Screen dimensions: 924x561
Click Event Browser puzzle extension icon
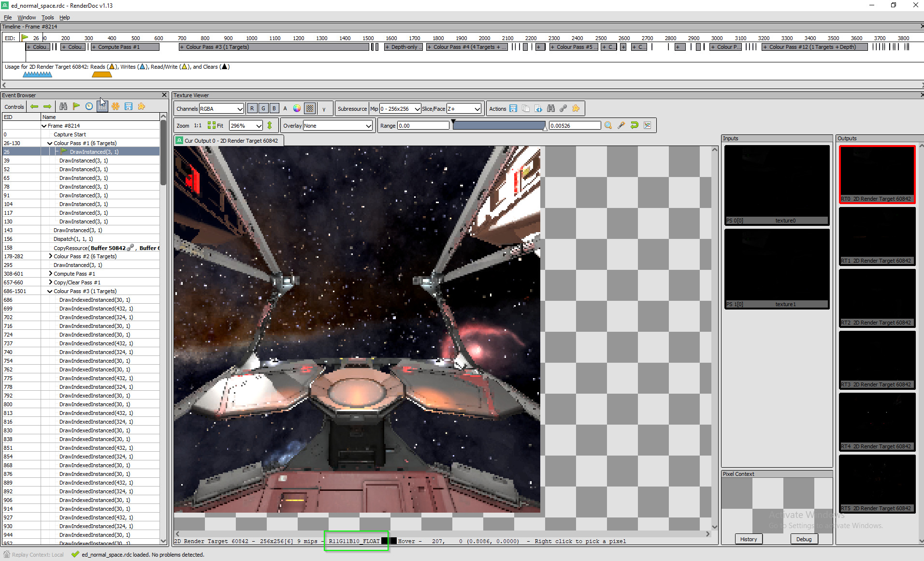[x=142, y=106]
